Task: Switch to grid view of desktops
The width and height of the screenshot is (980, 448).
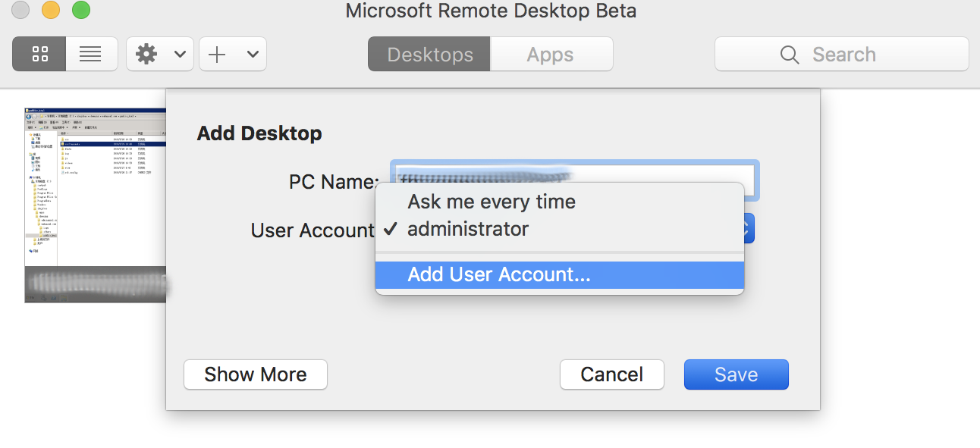Action: pyautogui.click(x=39, y=55)
